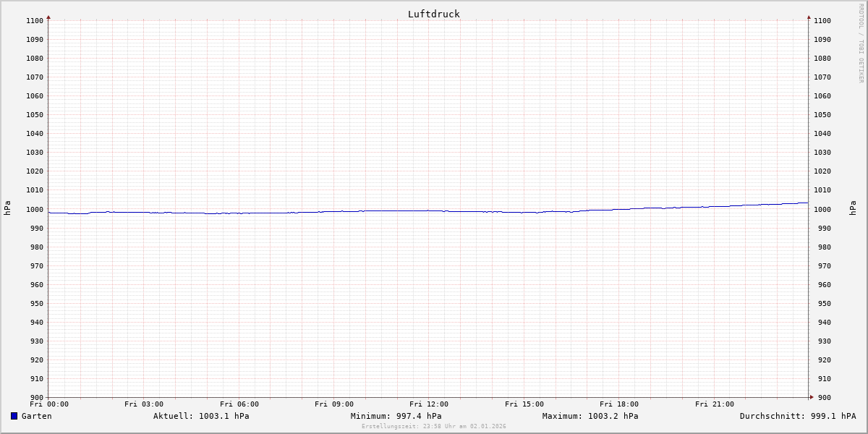
Task: Click the red arrow atop the right Y-axis
Action: pos(809,17)
